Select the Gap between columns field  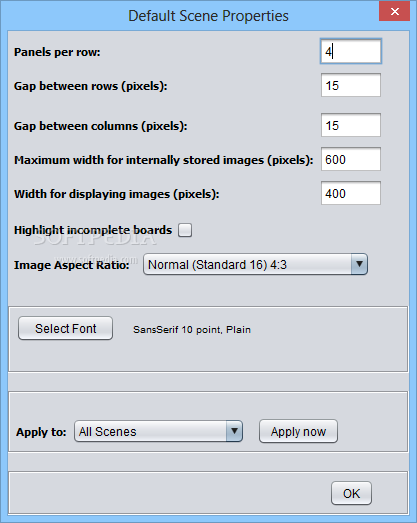351,125
